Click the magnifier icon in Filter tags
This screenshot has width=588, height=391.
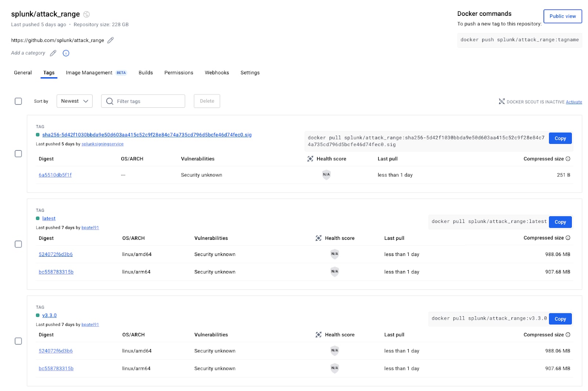110,101
